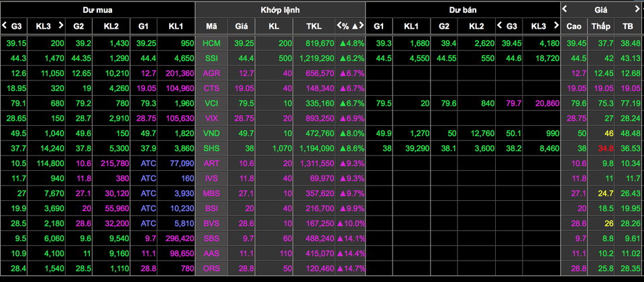
Task: Sort by TKL column header
Action: point(314,27)
